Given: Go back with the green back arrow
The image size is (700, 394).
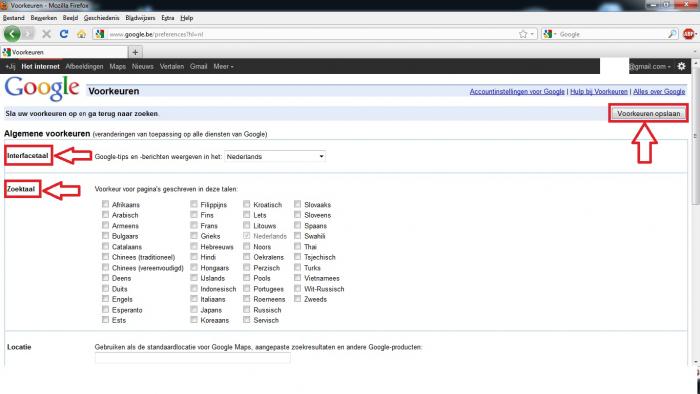Looking at the screenshot, I should tap(12, 34).
